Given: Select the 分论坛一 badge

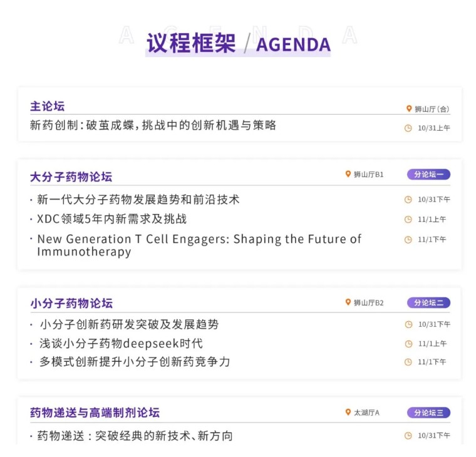Looking at the screenshot, I should [428, 175].
